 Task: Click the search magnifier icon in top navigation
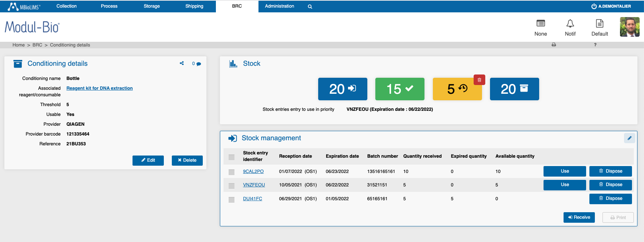310,7
